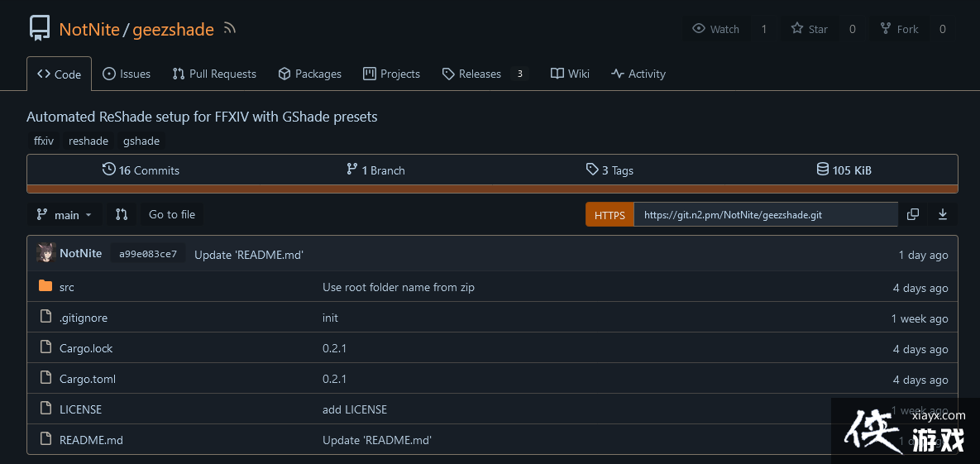Click the RSS feed icon beside geezshade

[x=230, y=29]
